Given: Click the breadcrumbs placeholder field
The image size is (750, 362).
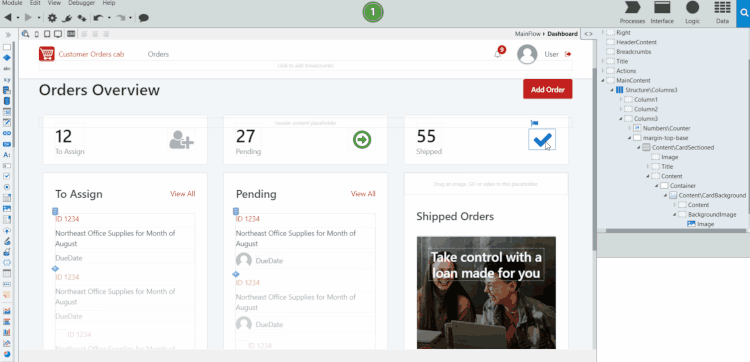Looking at the screenshot, I should coord(305,66).
